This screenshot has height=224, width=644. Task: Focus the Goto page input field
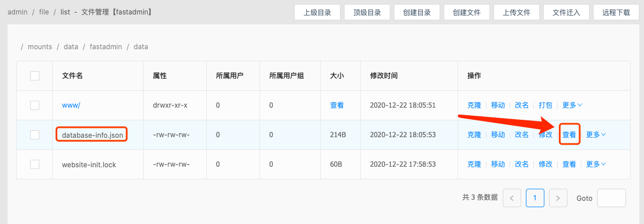coord(612,198)
